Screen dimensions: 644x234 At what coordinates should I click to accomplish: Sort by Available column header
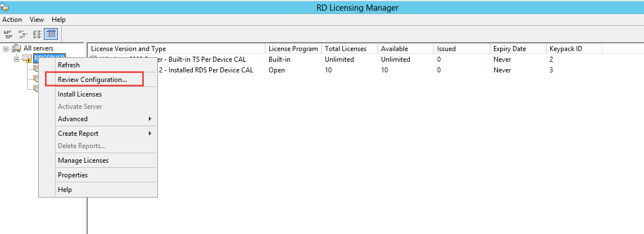(x=406, y=49)
